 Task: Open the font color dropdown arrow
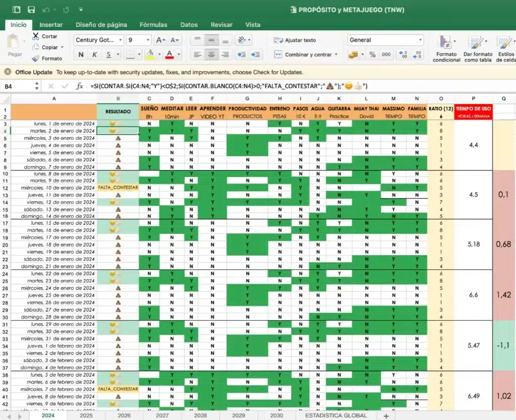pyautogui.click(x=179, y=54)
